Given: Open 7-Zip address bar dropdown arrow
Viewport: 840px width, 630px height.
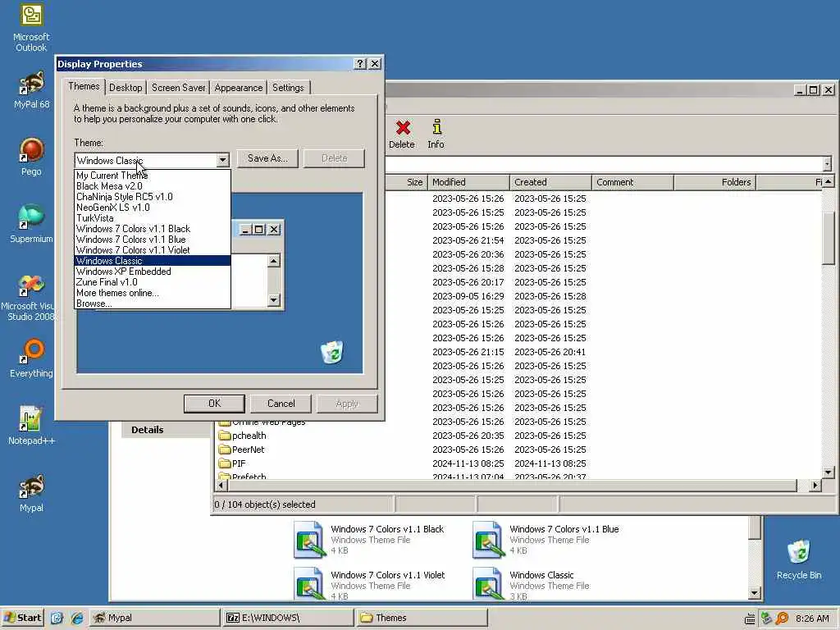Looking at the screenshot, I should tap(827, 163).
